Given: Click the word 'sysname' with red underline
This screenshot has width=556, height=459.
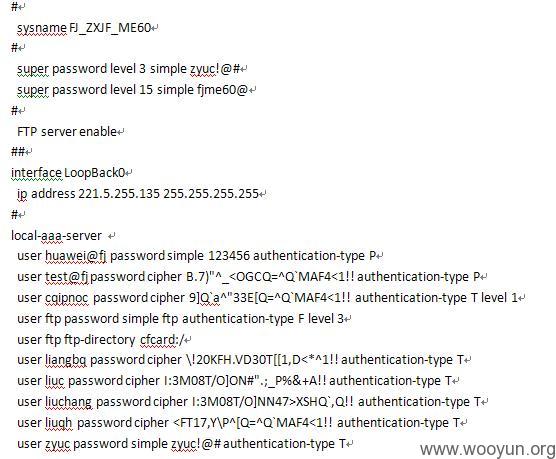Looking at the screenshot, I should tap(41, 28).
